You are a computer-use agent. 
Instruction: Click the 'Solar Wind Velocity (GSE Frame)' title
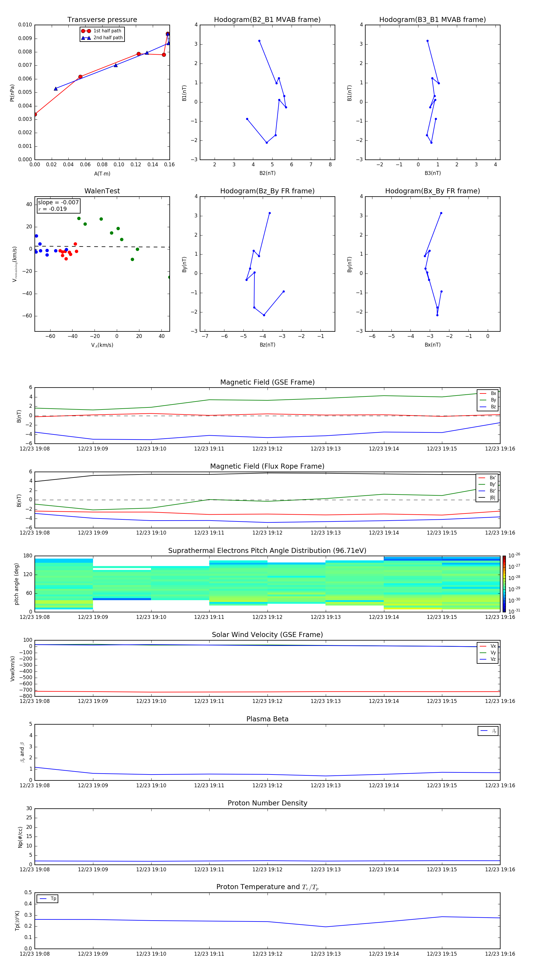(x=267, y=635)
